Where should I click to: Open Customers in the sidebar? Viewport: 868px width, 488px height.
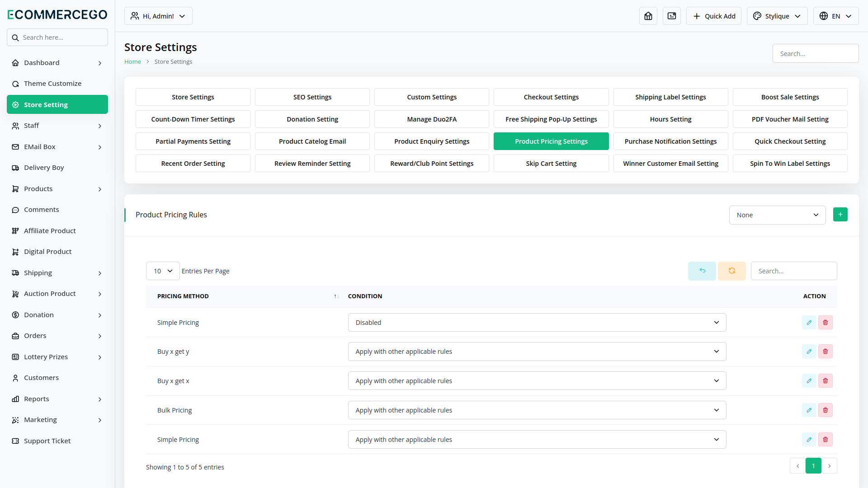click(x=57, y=378)
